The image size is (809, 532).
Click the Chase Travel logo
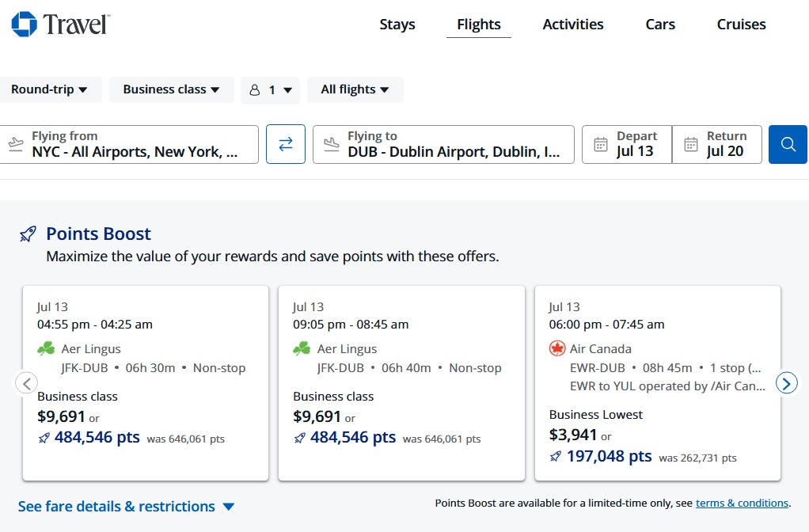point(60,25)
